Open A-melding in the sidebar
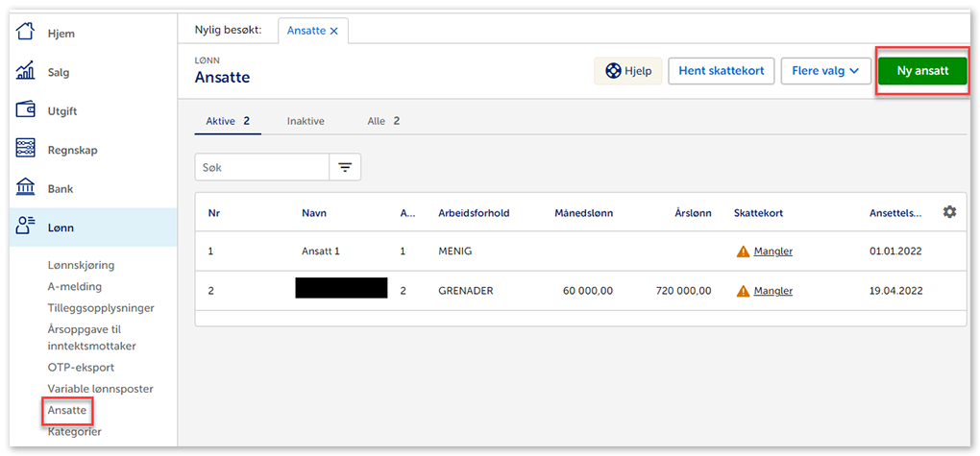Screen dimensions: 980x456 coord(74,286)
